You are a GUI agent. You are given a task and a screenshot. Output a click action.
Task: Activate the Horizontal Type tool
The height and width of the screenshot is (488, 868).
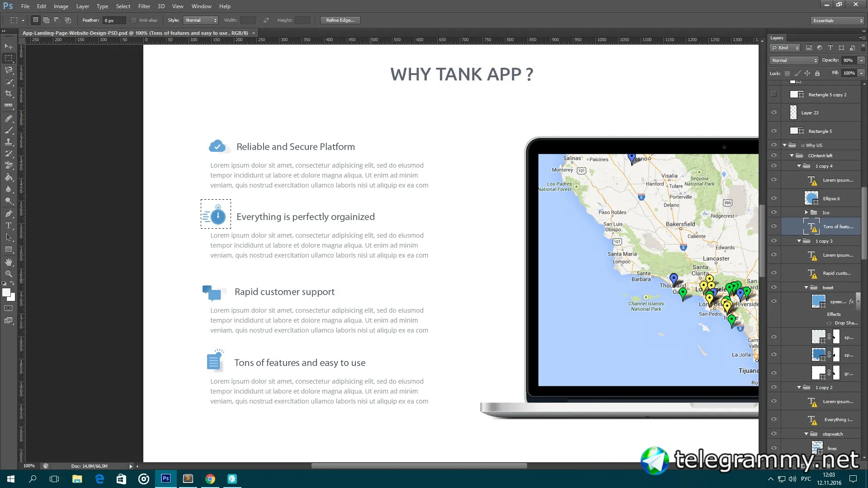[9, 225]
